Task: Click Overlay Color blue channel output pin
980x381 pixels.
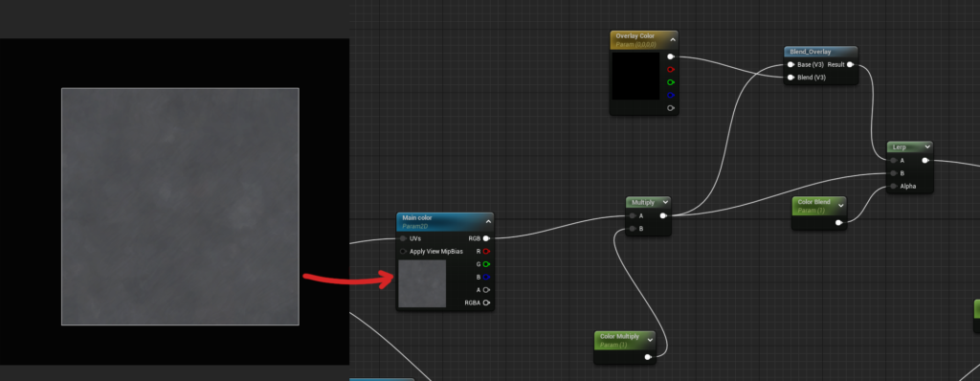Action: (671, 95)
